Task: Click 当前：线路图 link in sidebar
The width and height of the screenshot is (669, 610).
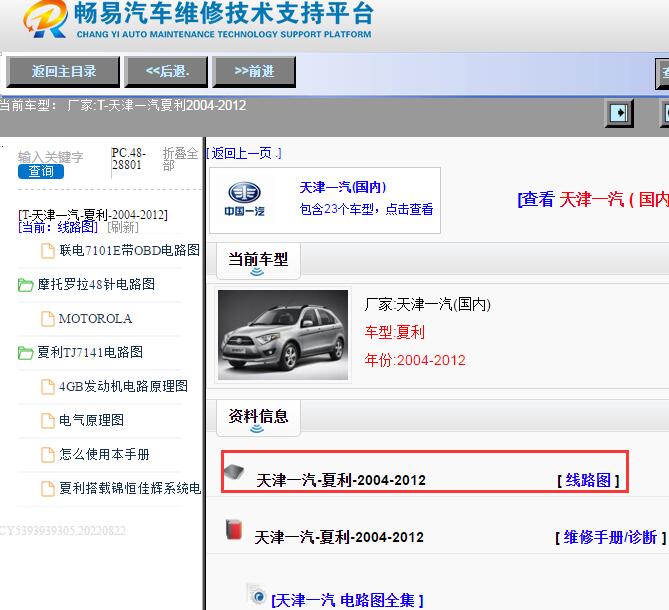Action: (x=58, y=227)
